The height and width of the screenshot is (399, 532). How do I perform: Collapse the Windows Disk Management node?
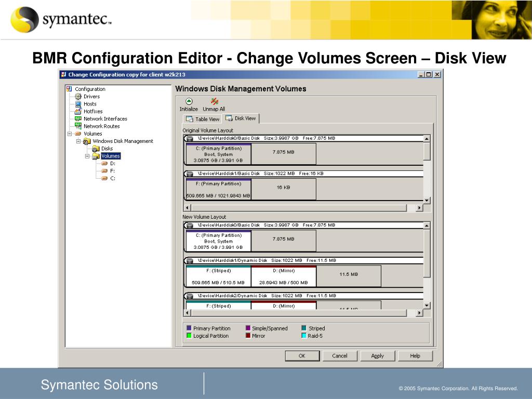[x=78, y=141]
